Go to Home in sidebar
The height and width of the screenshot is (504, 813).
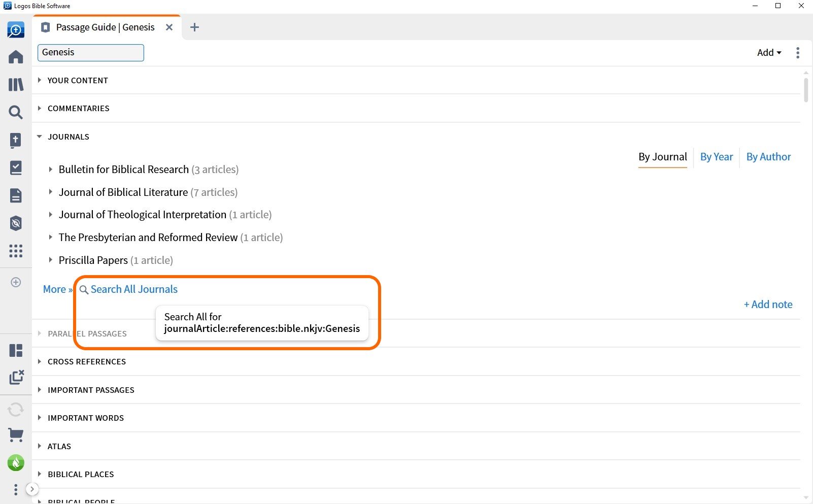16,57
